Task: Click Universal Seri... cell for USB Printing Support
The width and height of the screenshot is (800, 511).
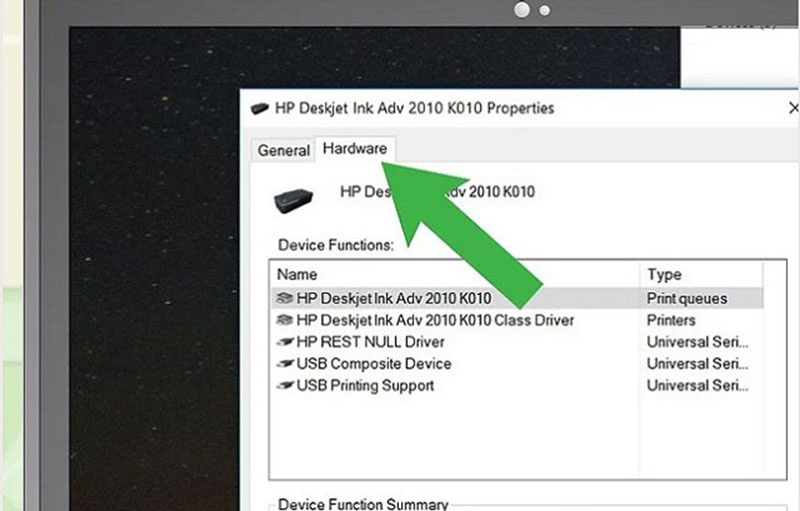Action: (697, 386)
